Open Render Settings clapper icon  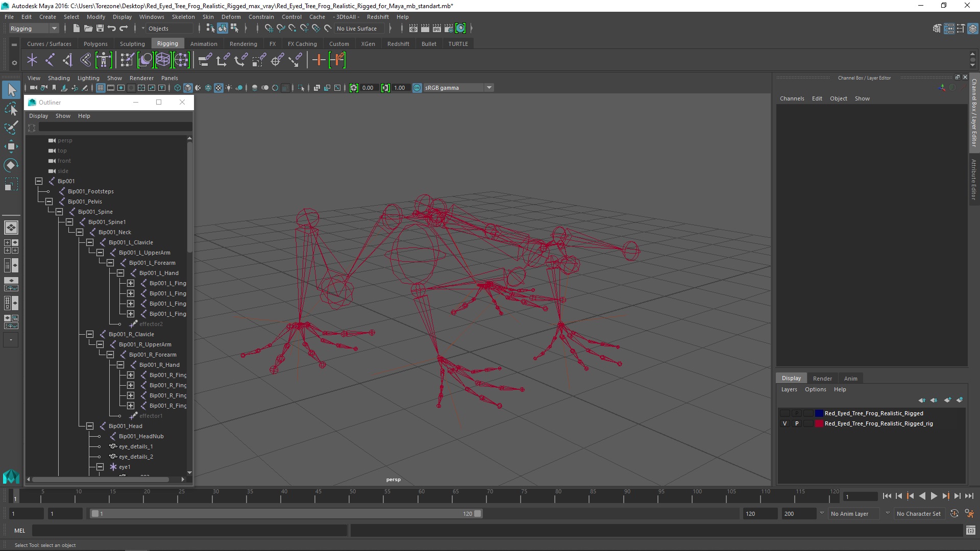pos(449,29)
